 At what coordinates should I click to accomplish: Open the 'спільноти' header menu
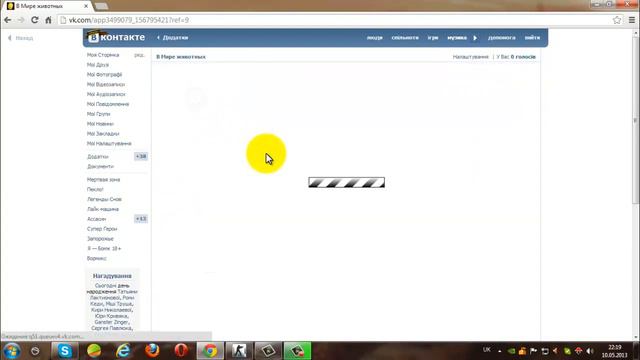pyautogui.click(x=405, y=38)
